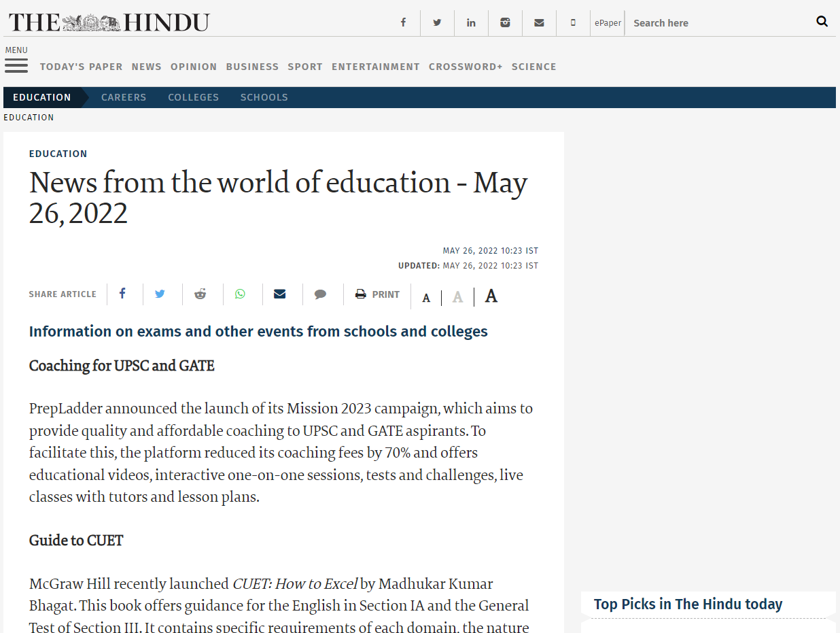This screenshot has height=633, width=840.
Task: Open the article comments icon
Action: (x=320, y=294)
